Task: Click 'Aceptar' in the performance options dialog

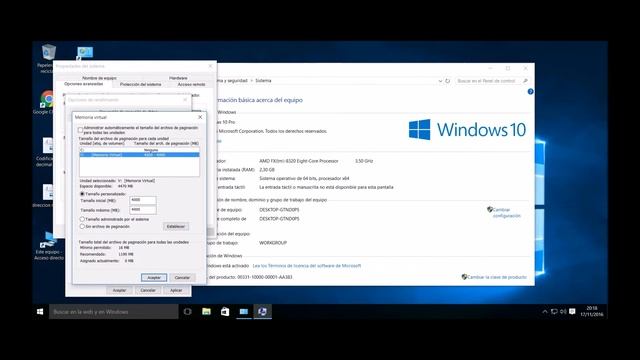Action: point(119,290)
